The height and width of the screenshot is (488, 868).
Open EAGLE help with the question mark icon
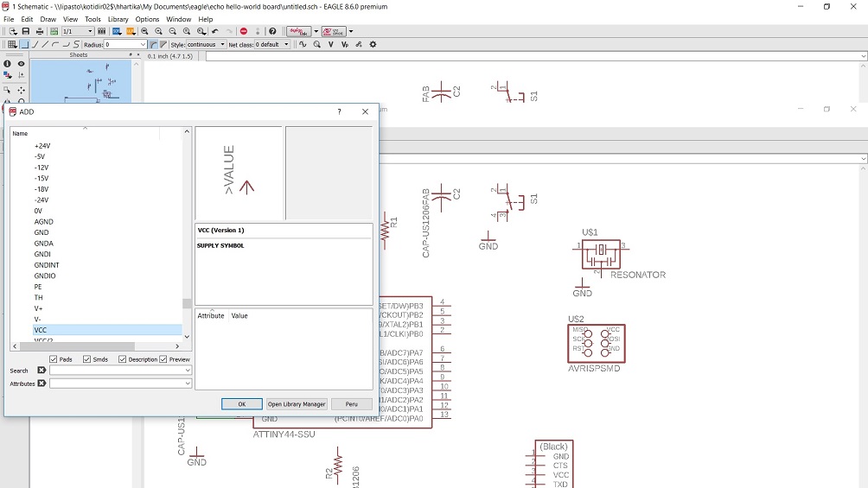point(272,32)
